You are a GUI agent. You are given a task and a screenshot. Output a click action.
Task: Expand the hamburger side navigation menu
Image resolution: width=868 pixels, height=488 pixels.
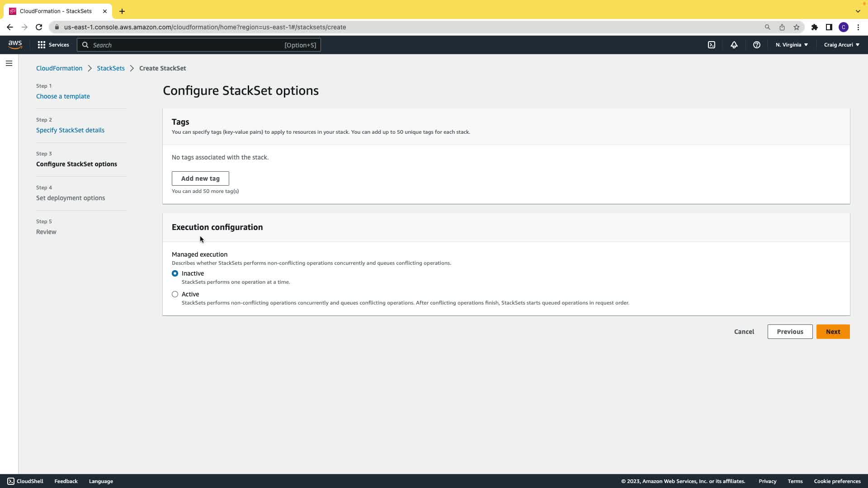9,63
